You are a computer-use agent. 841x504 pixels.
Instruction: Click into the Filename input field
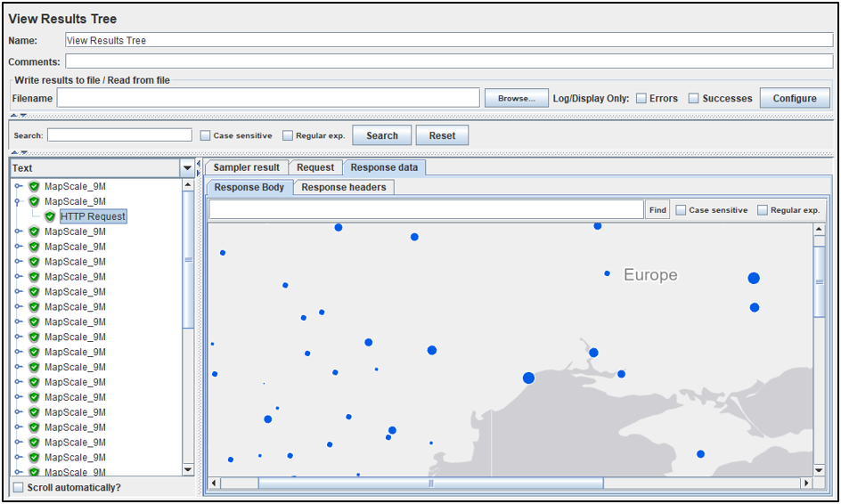coord(268,98)
